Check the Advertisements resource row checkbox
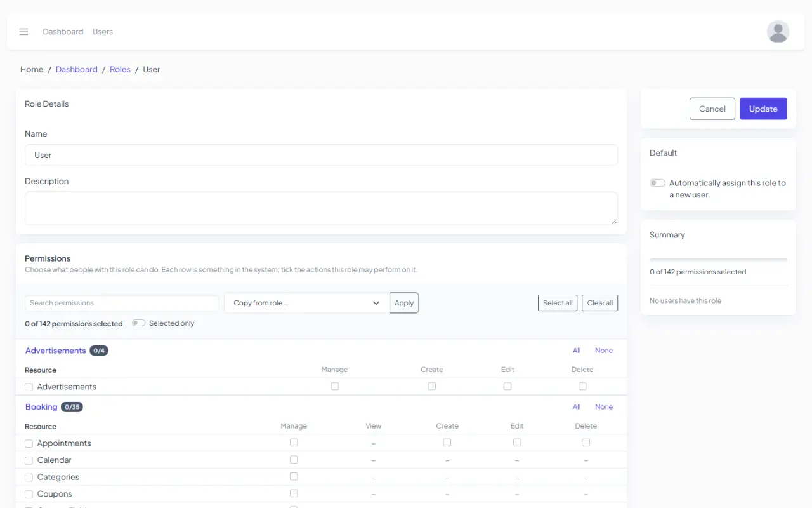Viewport: 812px width, 508px height. pos(29,387)
